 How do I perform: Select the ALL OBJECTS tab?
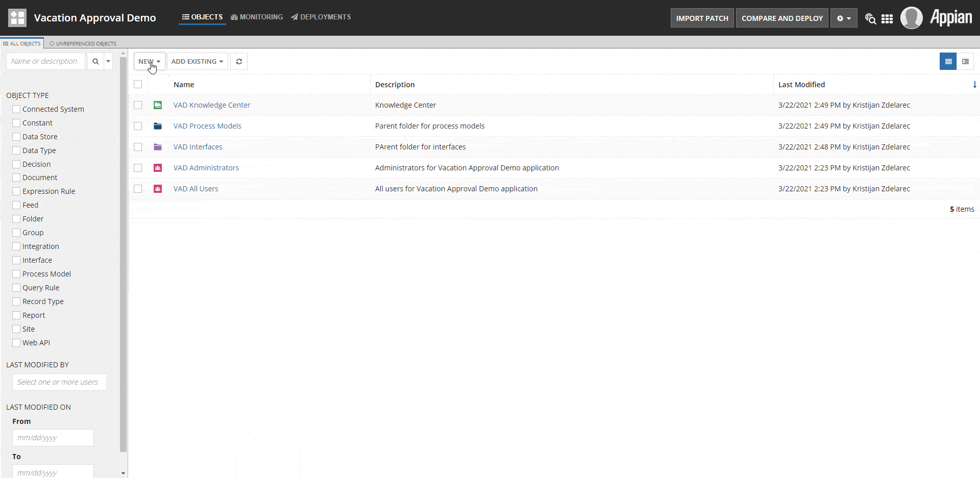coord(22,43)
